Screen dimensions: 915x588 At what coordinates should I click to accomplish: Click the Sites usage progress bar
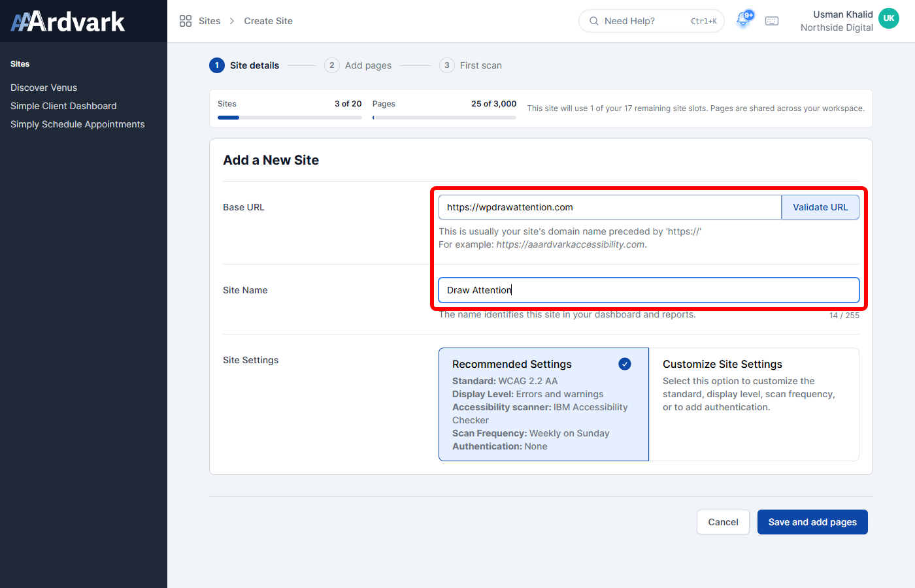[x=290, y=118]
